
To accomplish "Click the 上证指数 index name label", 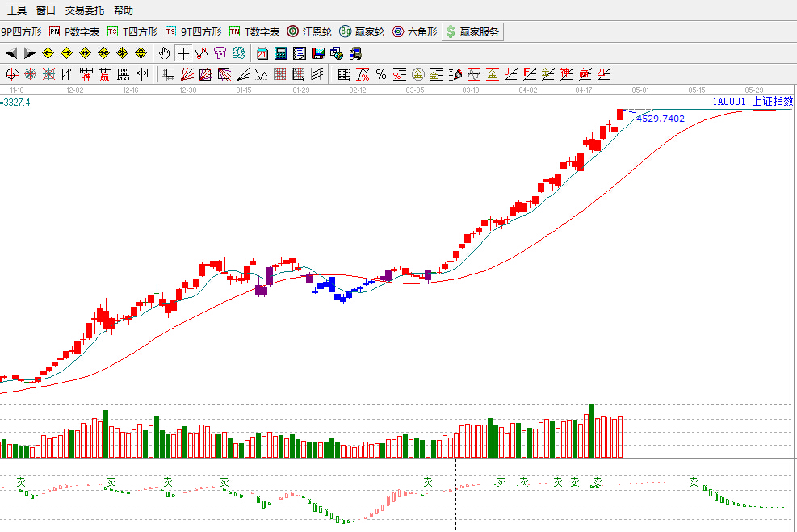I will tap(772, 102).
